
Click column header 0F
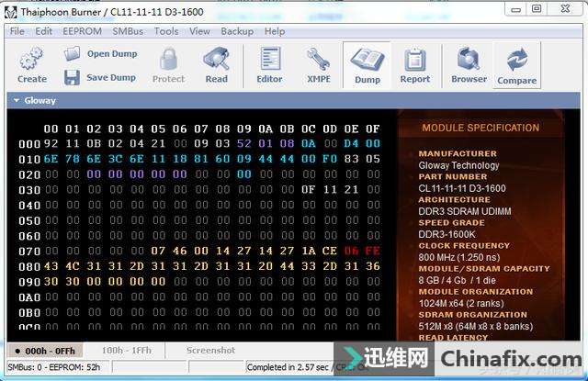tap(373, 129)
